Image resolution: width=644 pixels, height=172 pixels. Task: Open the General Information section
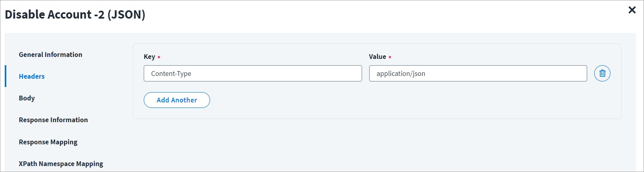pos(51,55)
